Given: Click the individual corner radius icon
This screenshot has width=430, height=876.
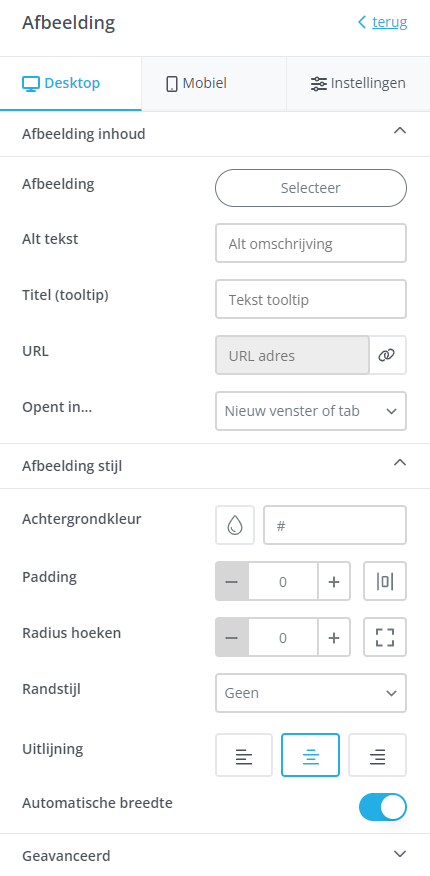Looking at the screenshot, I should point(385,637).
